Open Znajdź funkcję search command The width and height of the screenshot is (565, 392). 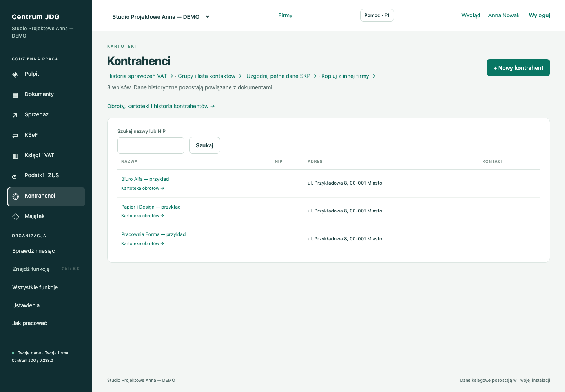(46, 269)
